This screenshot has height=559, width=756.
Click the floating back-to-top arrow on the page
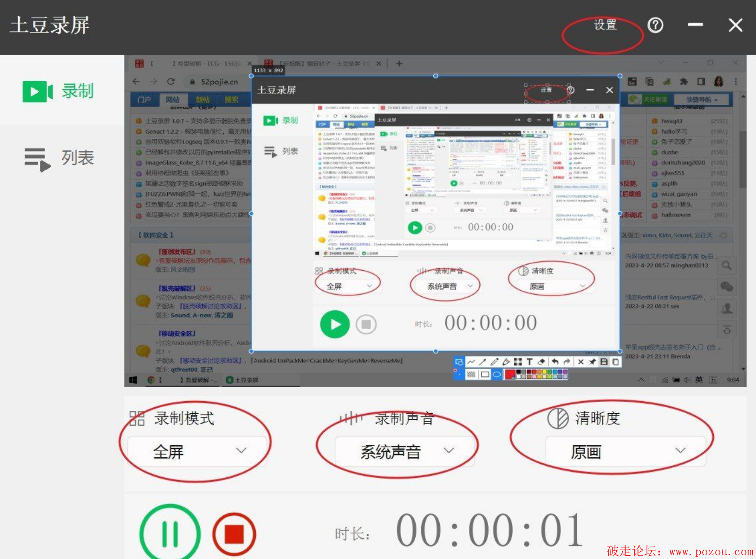pyautogui.click(x=726, y=330)
